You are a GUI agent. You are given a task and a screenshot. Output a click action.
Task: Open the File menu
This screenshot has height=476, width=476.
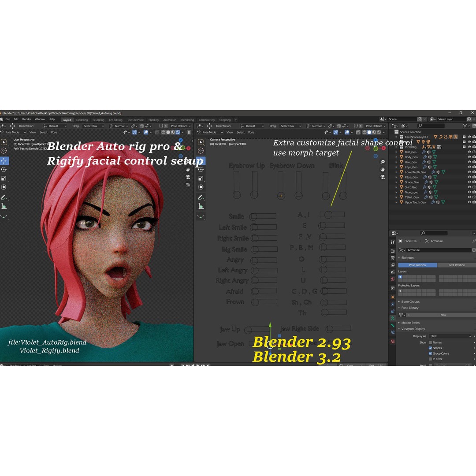click(x=8, y=119)
